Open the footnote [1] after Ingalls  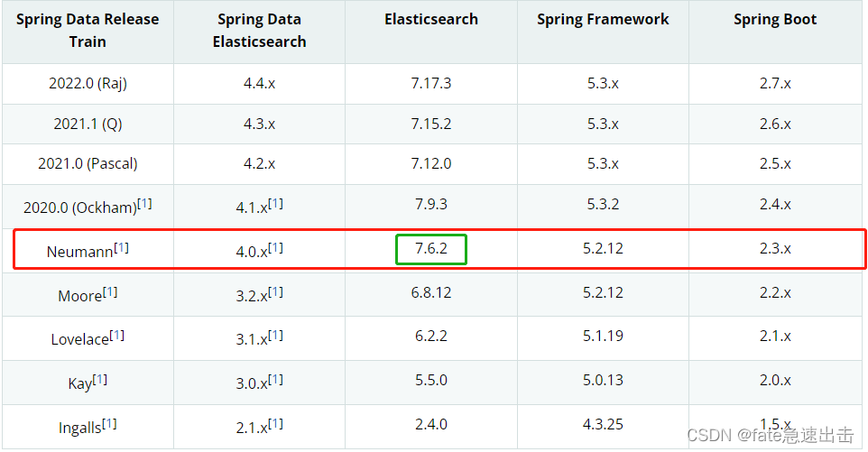(109, 424)
